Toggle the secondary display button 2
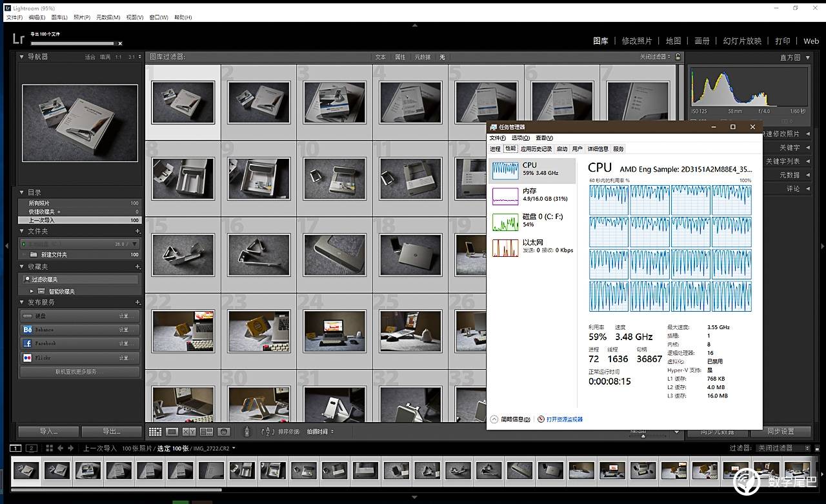Image resolution: width=826 pixels, height=504 pixels. 30,448
